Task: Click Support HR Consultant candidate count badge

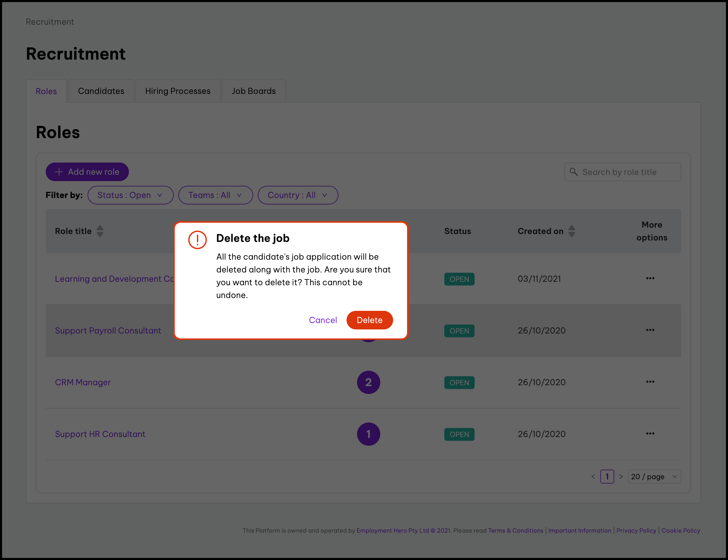Action: click(x=368, y=434)
